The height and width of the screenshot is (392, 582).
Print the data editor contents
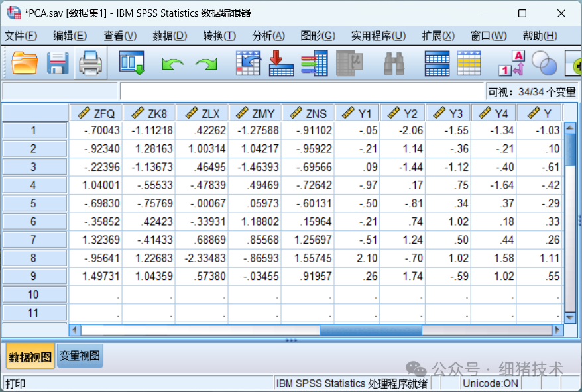(91, 63)
